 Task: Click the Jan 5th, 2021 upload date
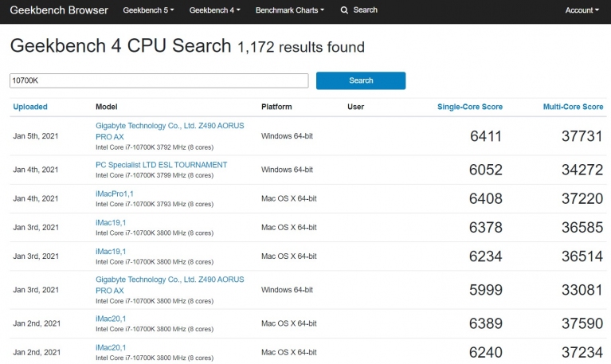tap(36, 136)
